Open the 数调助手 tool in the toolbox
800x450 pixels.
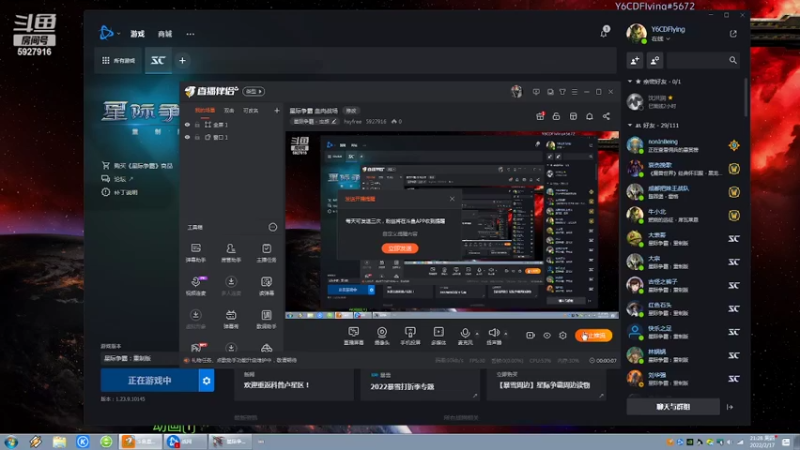tap(266, 319)
